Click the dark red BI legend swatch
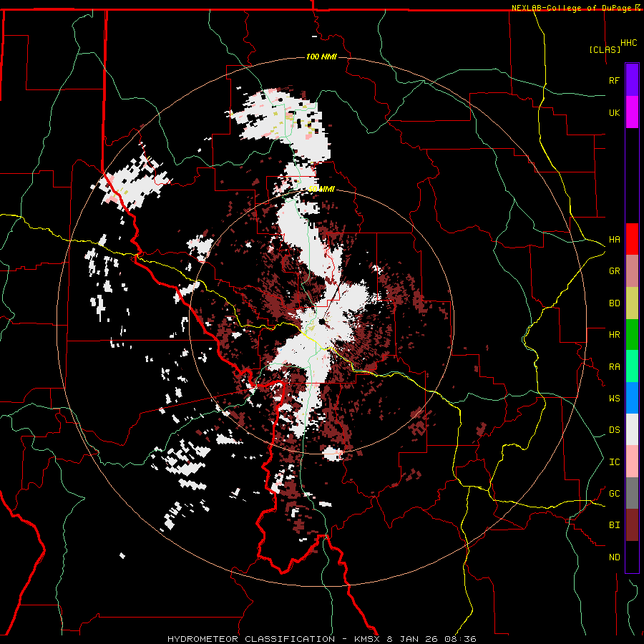 point(632,525)
